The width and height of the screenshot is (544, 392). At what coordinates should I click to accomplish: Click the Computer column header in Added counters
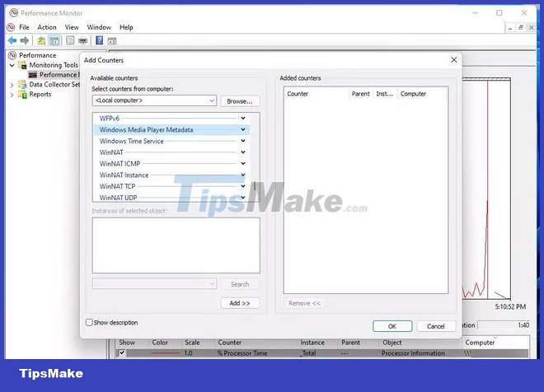[423, 94]
